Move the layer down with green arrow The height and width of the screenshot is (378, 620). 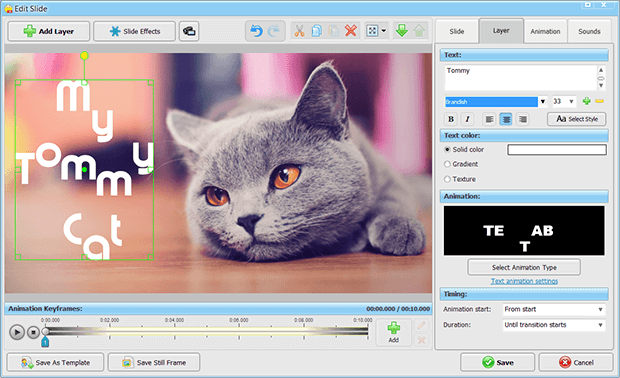click(x=402, y=31)
